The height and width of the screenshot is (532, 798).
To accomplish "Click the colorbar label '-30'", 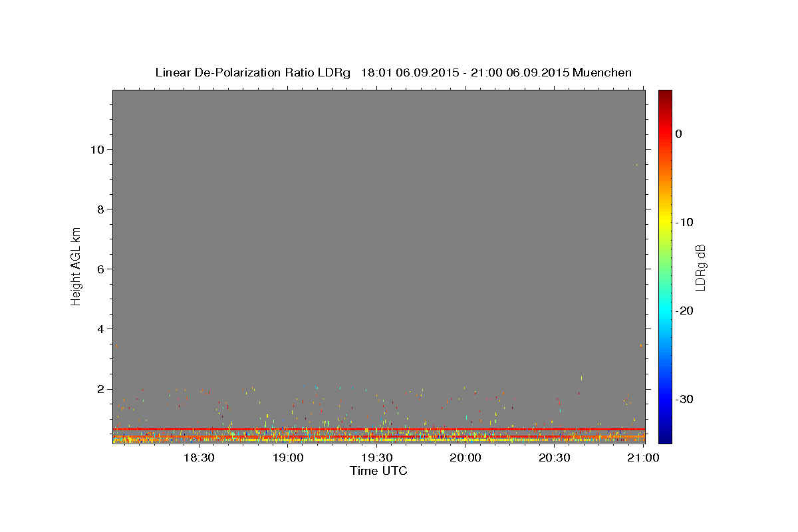I will coord(684,399).
